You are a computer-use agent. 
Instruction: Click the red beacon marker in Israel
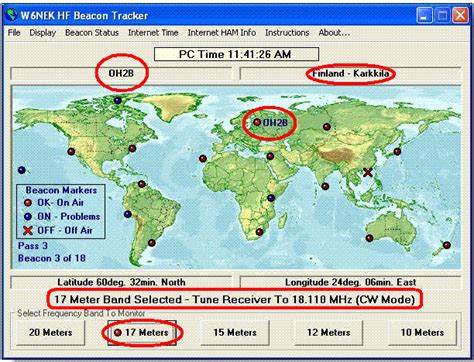pos(270,156)
